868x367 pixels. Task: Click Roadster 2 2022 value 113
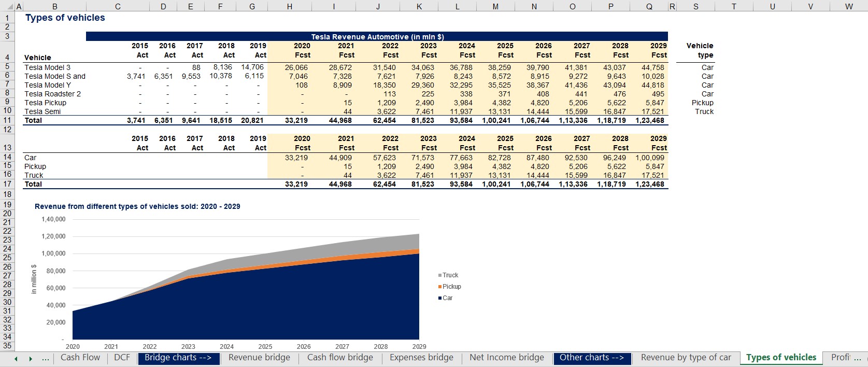[389, 94]
